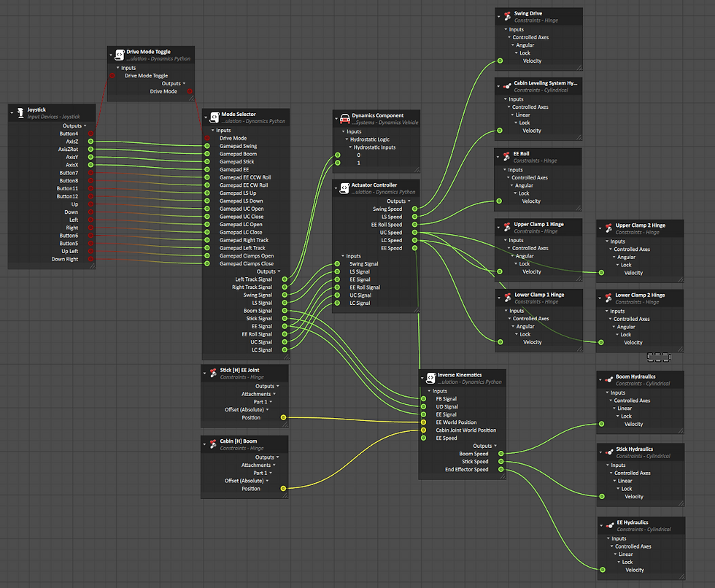Click the Swing Drive Velocity input port
715x588 pixels.
click(500, 61)
